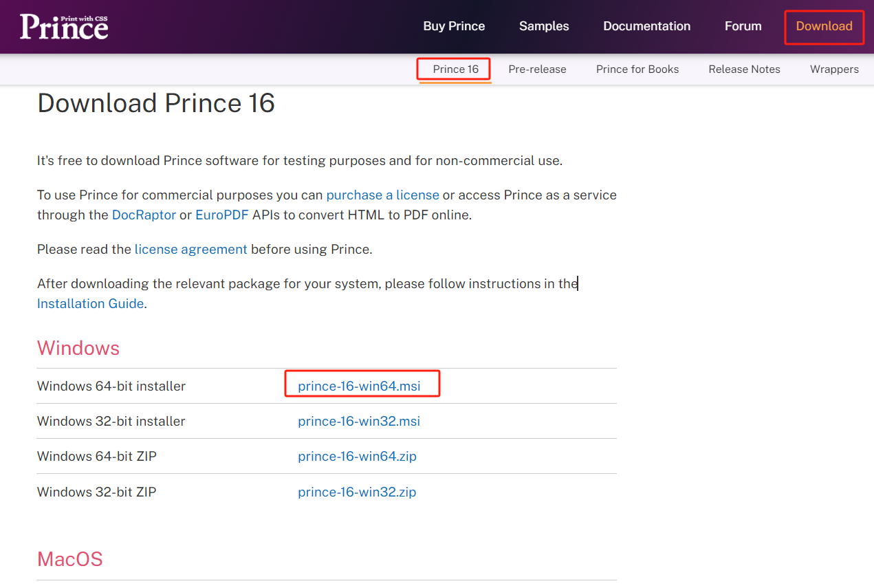Viewport: 874px width, 588px height.
Task: Download prince-16-win64.msi installer
Action: pos(359,386)
